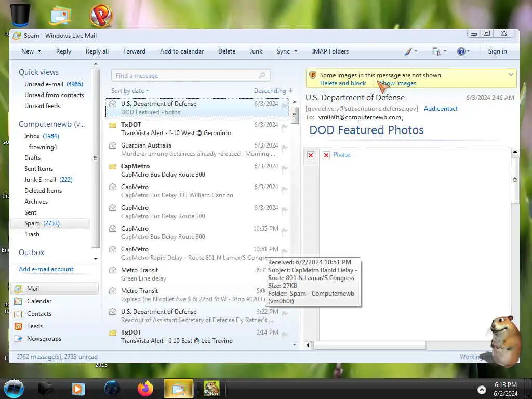
Task: Open the Menus toolbar icon
Action: (x=436, y=51)
